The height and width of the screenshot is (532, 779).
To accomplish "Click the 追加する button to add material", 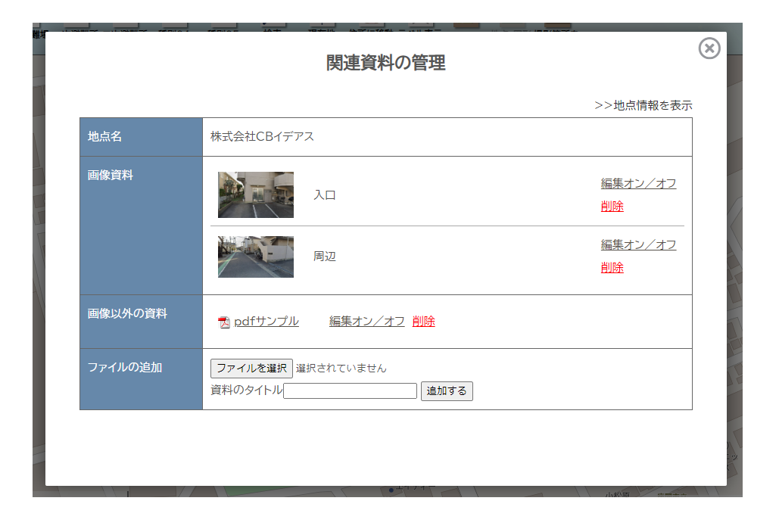I will 447,390.
